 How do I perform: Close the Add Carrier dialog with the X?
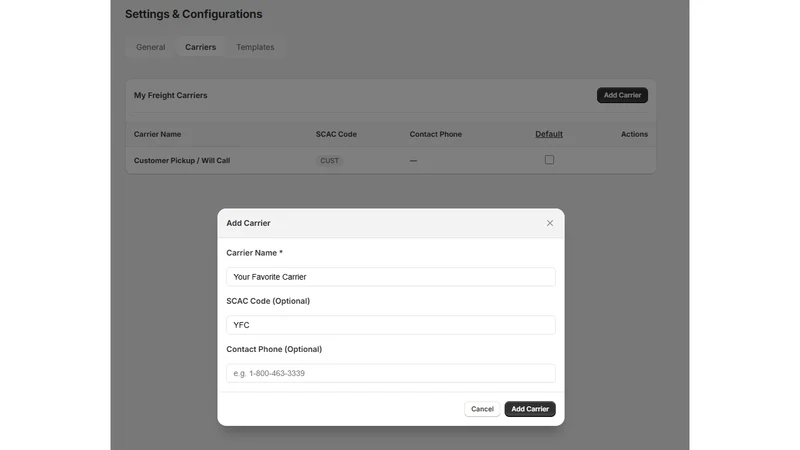pos(549,223)
